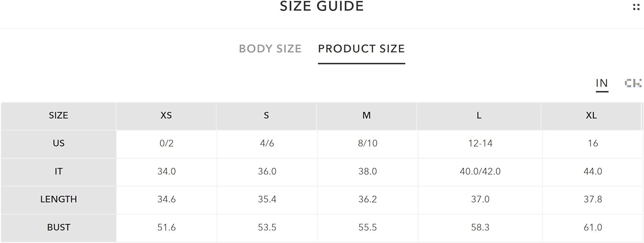
Task: Click the XL column header
Action: (x=592, y=116)
